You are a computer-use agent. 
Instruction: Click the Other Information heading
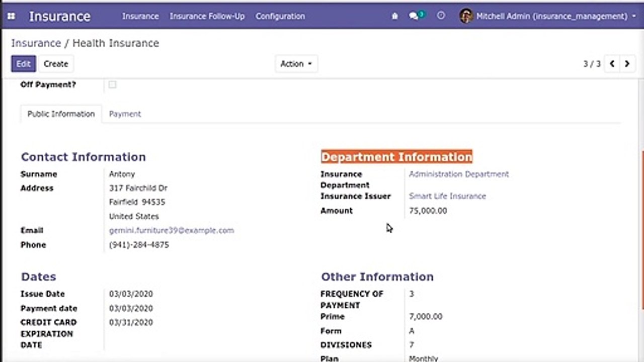click(377, 277)
